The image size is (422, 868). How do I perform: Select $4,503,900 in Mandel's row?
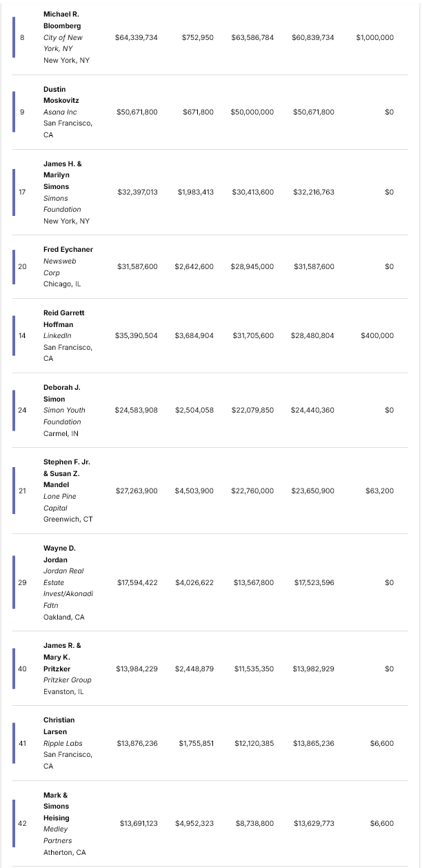(194, 491)
